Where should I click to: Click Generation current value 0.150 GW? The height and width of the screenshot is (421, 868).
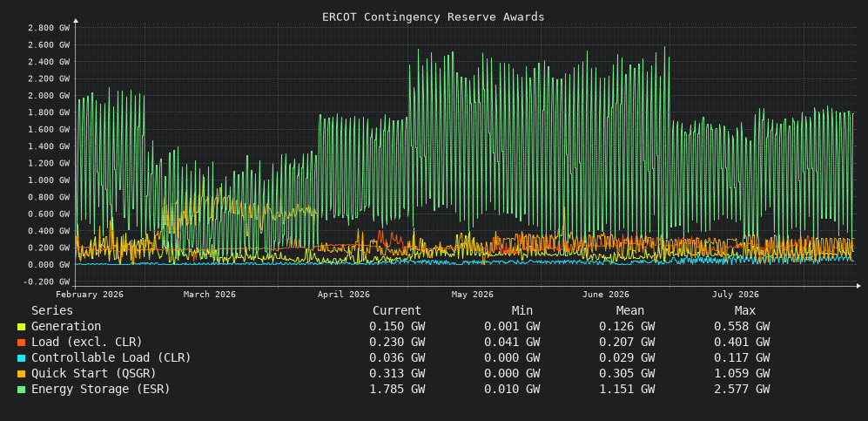click(x=397, y=326)
